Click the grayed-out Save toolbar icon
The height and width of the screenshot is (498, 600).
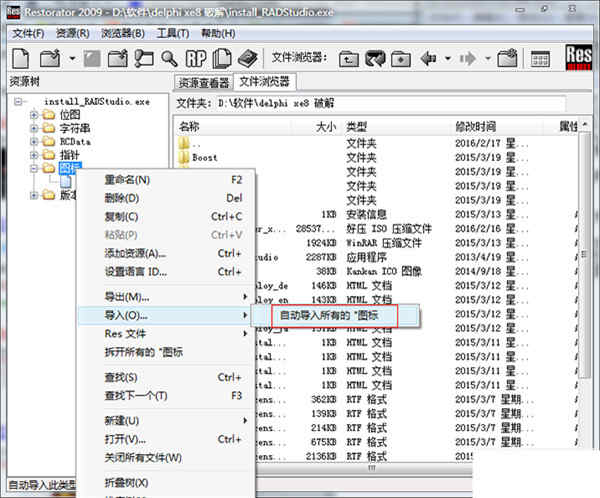pyautogui.click(x=92, y=59)
